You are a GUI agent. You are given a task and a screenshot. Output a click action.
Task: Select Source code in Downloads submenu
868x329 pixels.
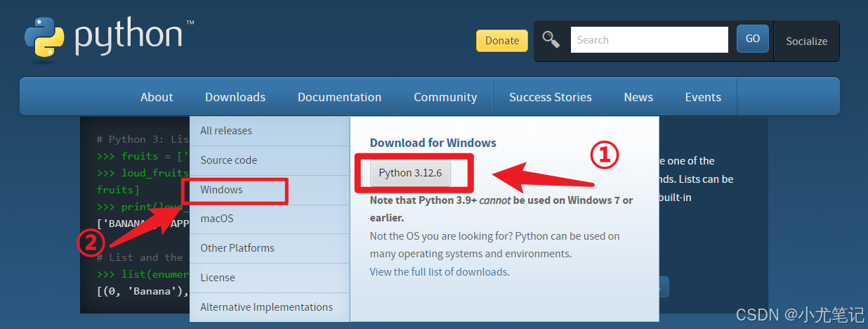(270, 160)
